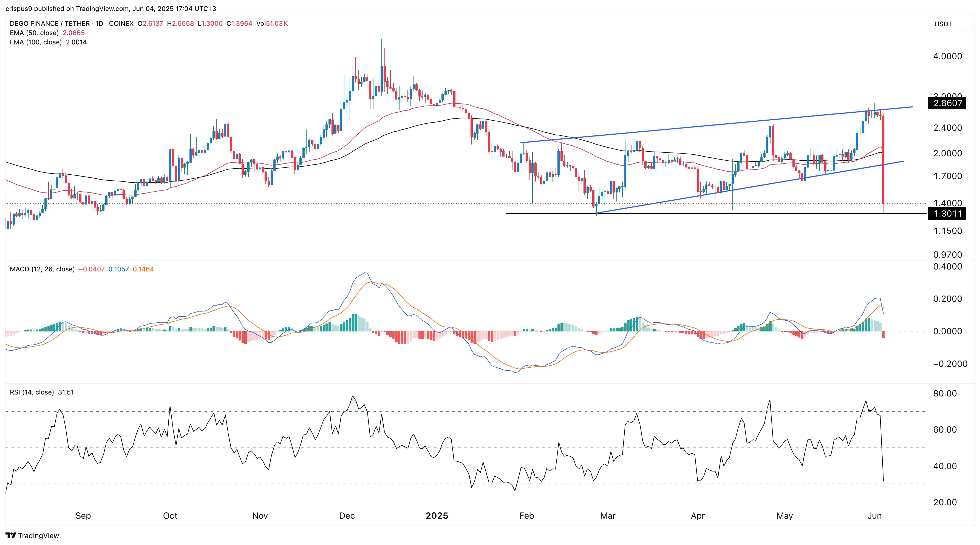Click the 2025 label on time axis
The image size is (980, 545).
pos(437,516)
